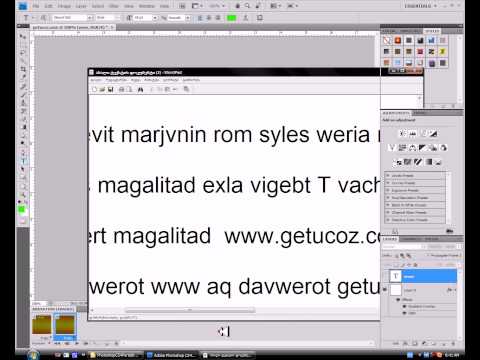Select the Eraser tool
Viewport: 480px width, 360px height.
click(23, 119)
